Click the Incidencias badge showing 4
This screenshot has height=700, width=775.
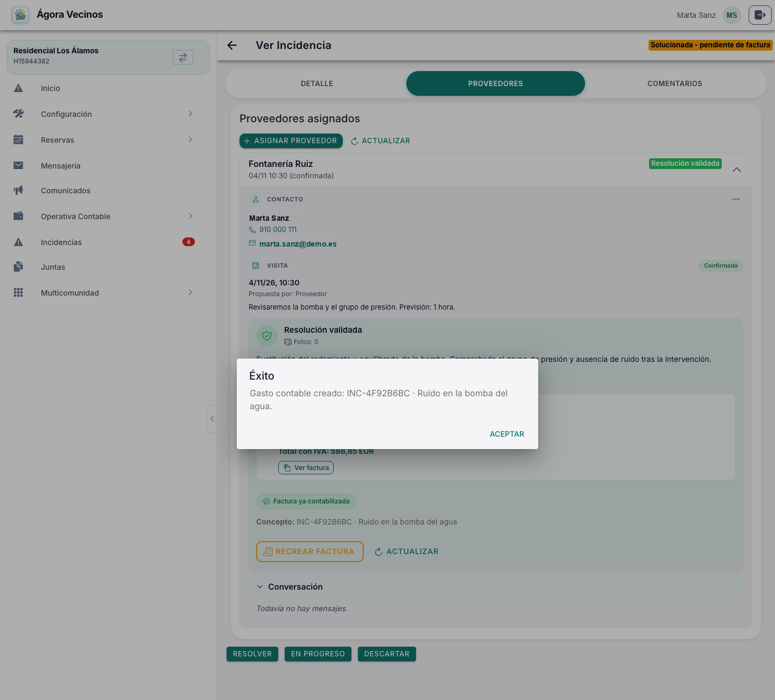[x=188, y=242]
